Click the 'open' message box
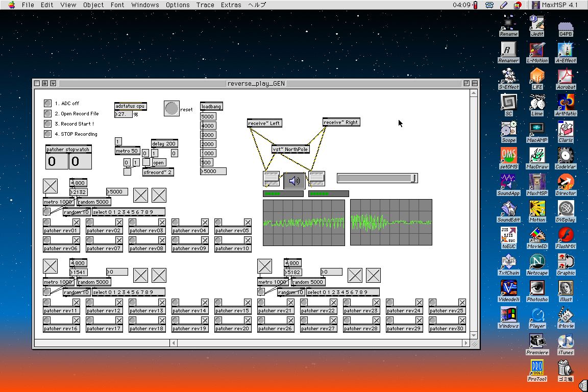The height and width of the screenshot is (392, 588). coord(159,162)
